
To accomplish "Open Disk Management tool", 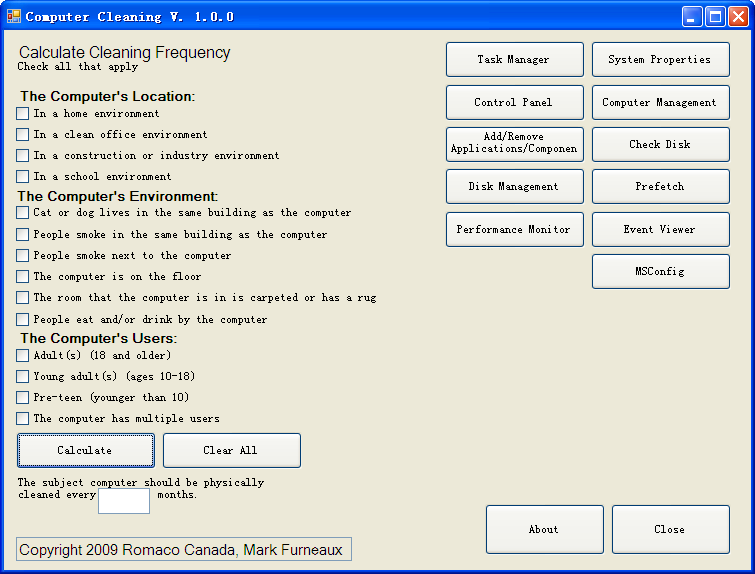I will (514, 187).
